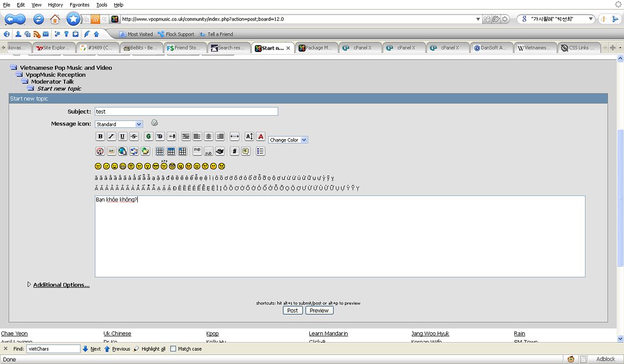
Task: Click the Subject input field
Action: pyautogui.click(x=186, y=112)
